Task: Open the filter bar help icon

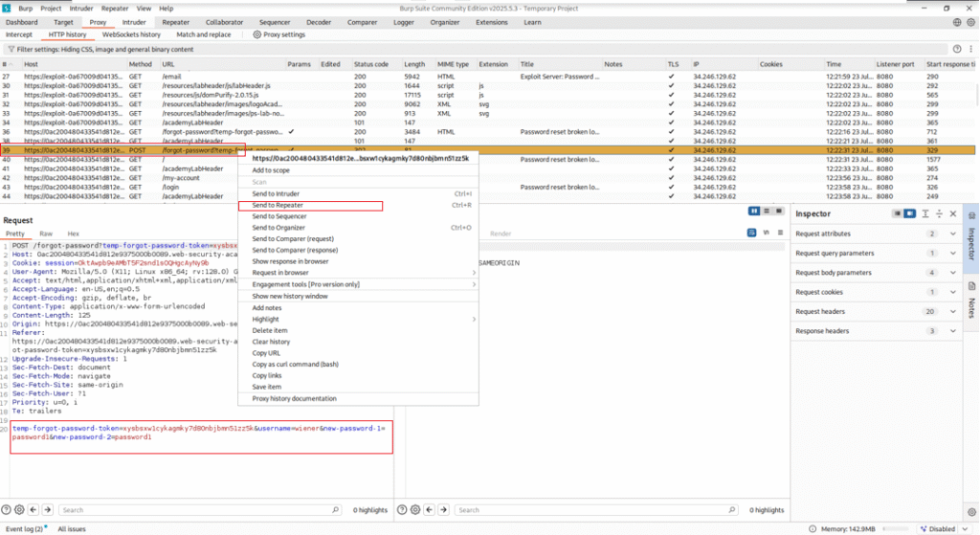Action: pos(957,49)
